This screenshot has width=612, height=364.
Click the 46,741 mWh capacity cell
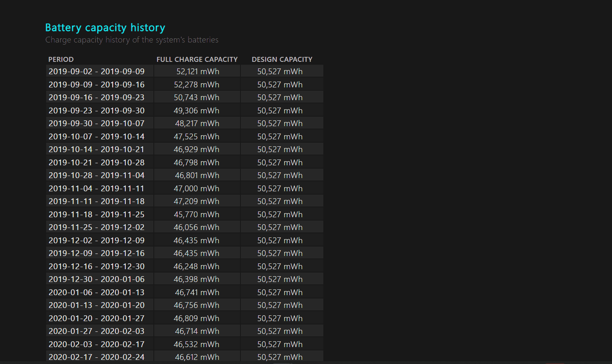(x=197, y=292)
